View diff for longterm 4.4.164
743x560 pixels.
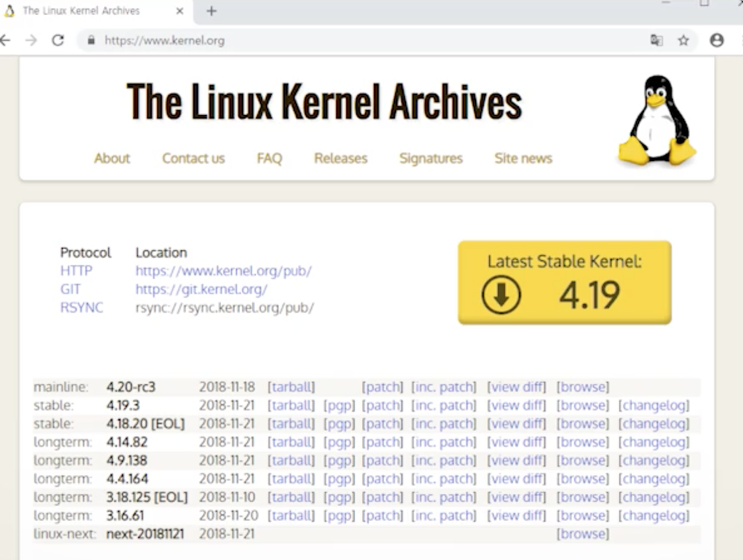click(516, 479)
